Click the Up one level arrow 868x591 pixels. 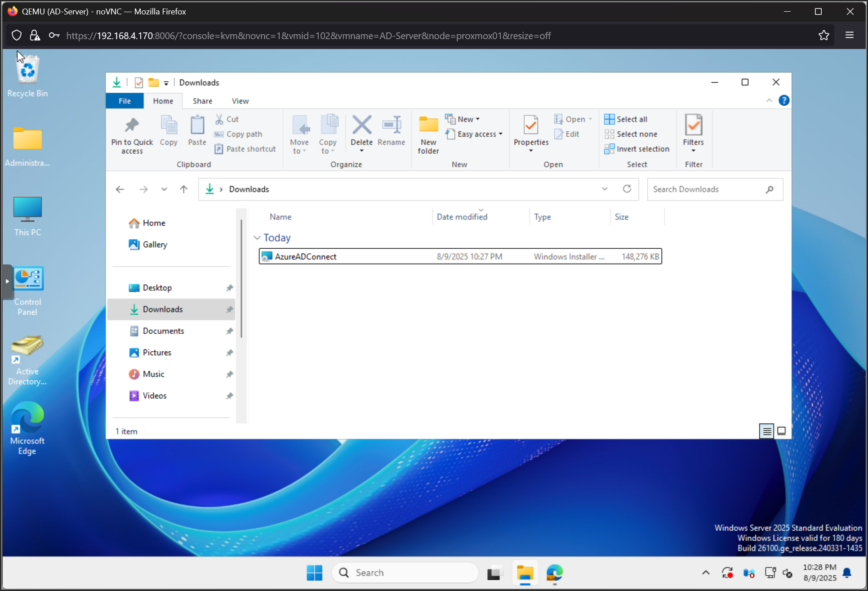click(183, 189)
